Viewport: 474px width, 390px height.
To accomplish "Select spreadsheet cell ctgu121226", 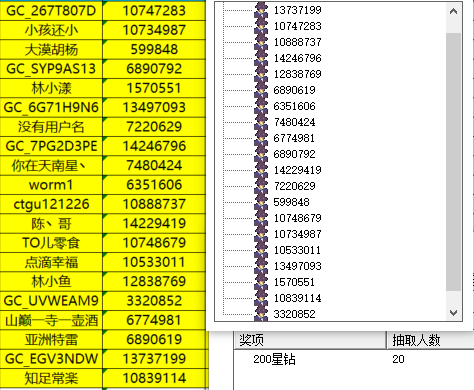I will pos(51,204).
